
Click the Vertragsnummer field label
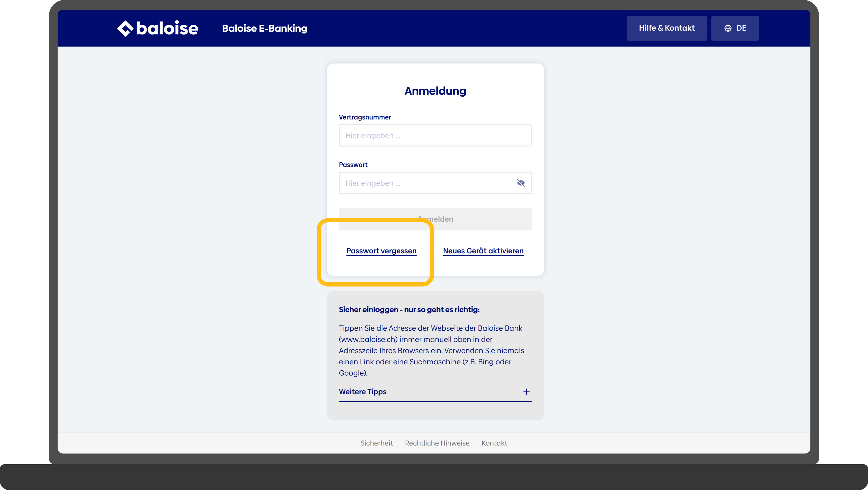tap(365, 117)
